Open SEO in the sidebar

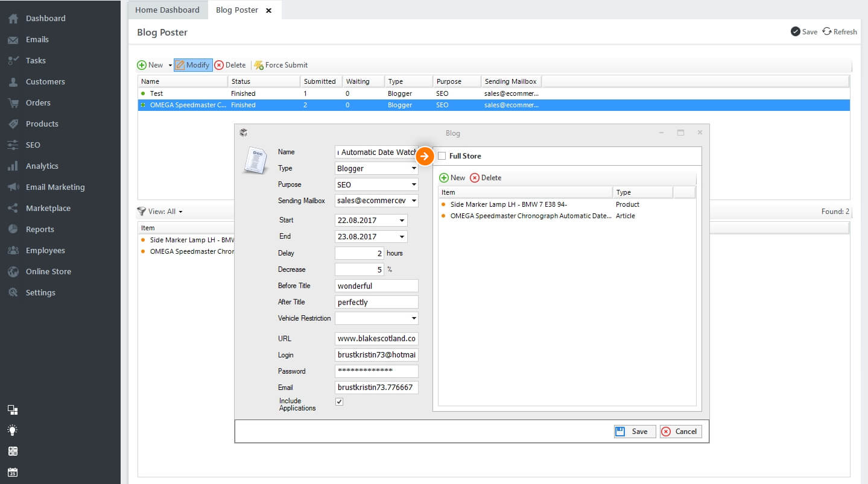click(33, 145)
